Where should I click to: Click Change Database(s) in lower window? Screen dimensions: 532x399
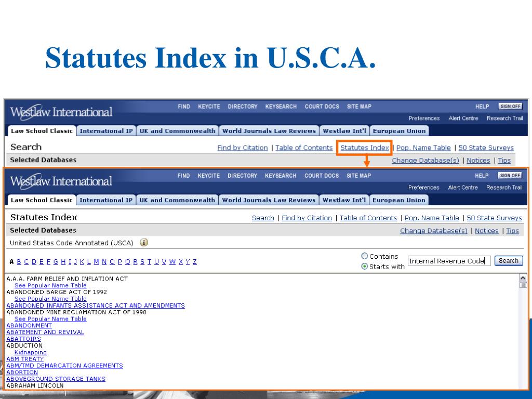[x=434, y=231]
